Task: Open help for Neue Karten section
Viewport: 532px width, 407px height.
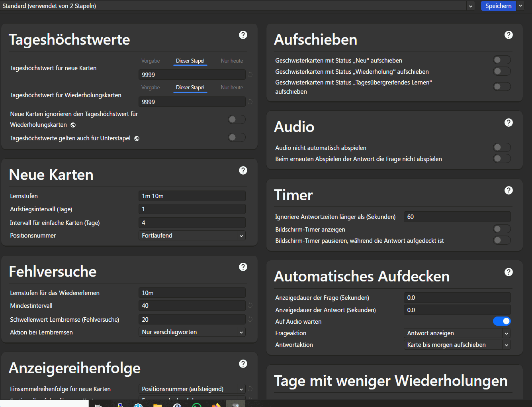Action: pos(243,171)
